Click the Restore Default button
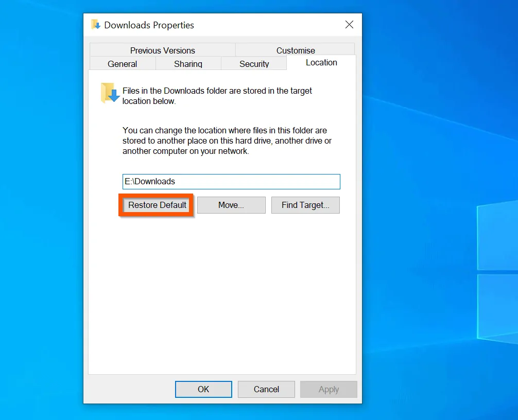The width and height of the screenshot is (518, 420). click(156, 205)
